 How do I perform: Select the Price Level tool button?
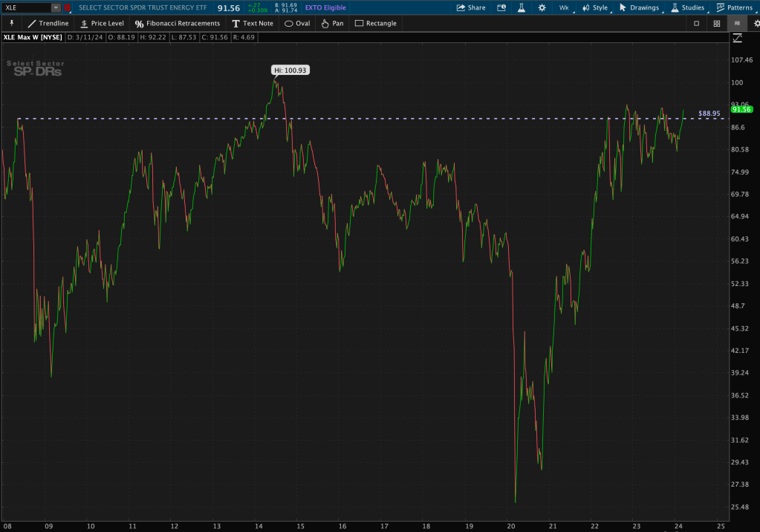tap(102, 23)
